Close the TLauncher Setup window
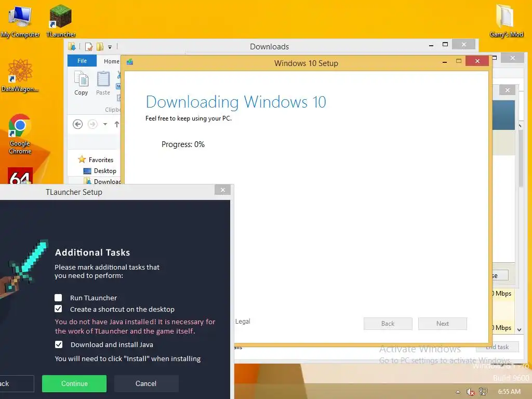Viewport: 532px width, 399px height. 222,190
